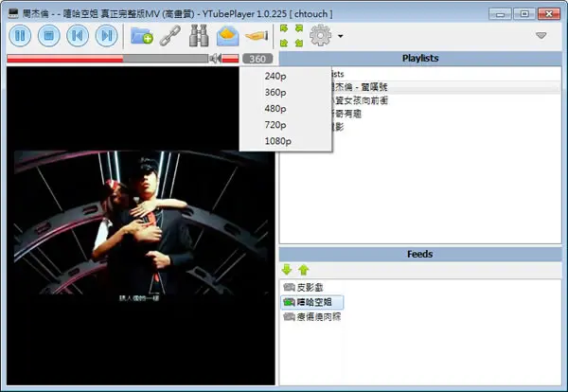Stop video playback
The image size is (568, 392).
point(48,35)
